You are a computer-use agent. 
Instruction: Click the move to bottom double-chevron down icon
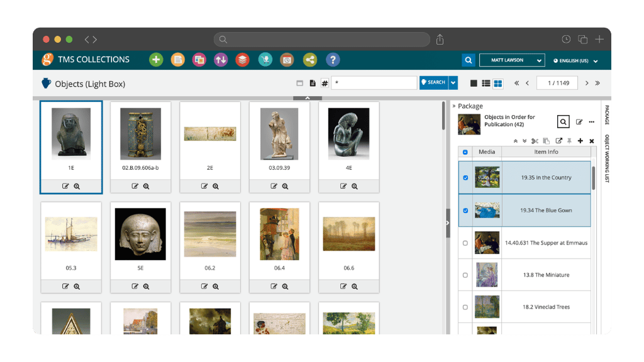(x=525, y=141)
